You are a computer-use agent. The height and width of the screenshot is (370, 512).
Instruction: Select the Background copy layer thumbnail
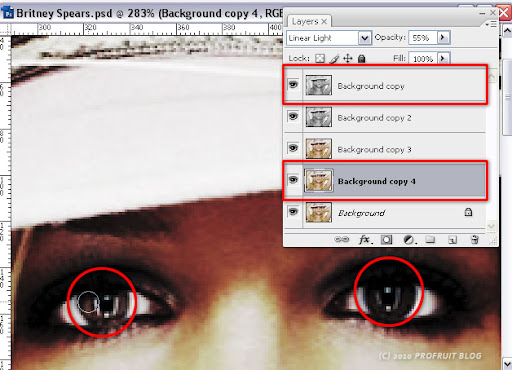[319, 85]
